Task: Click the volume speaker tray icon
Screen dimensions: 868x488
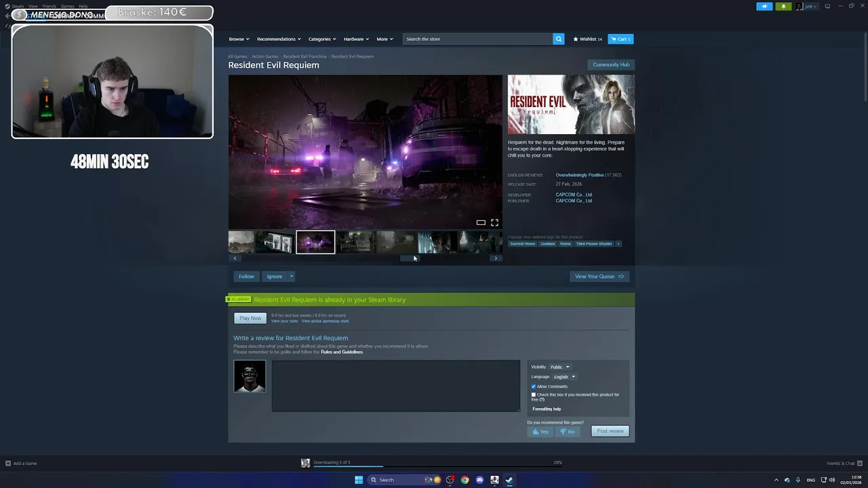Action: (x=833, y=480)
